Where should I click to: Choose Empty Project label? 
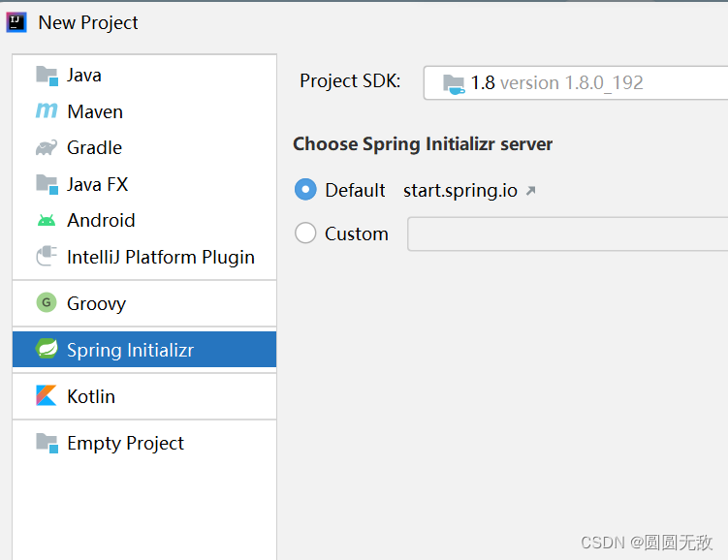click(125, 443)
